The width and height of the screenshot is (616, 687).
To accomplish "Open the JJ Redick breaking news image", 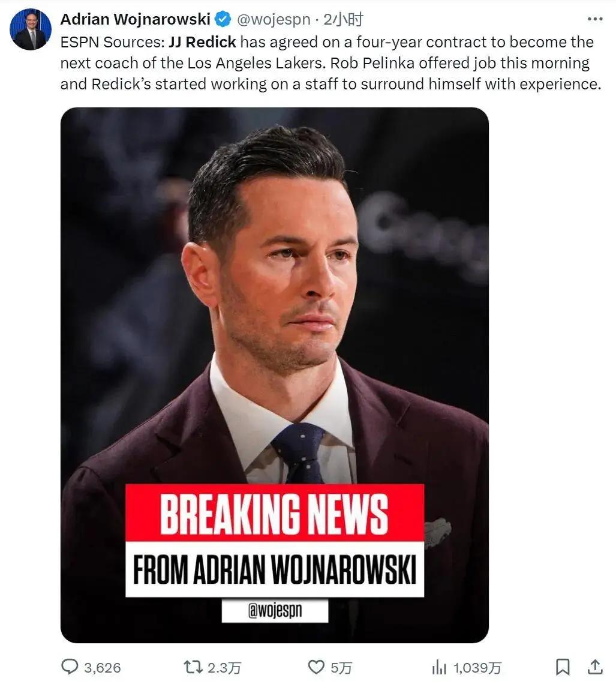I will [275, 375].
